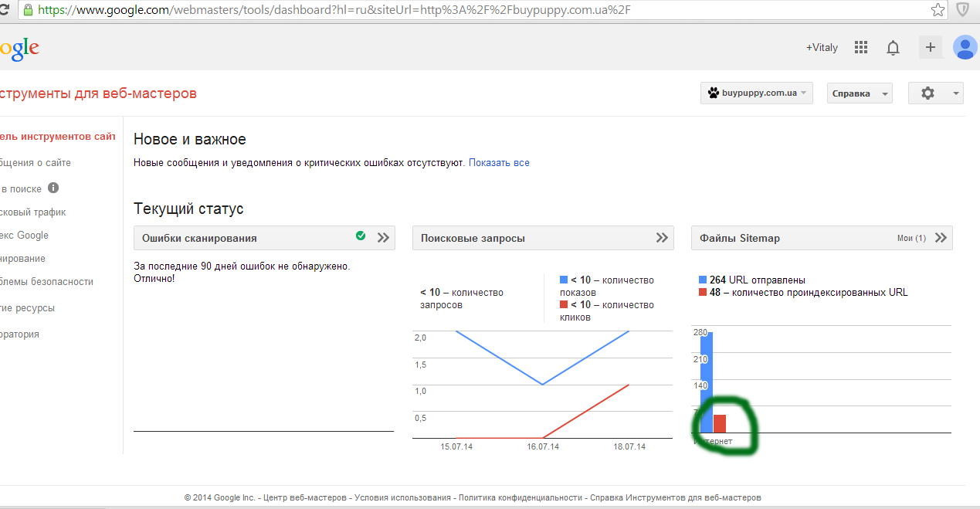Select 'Поисковый трафик' in sidebar
Screen dimensions: 980x509
pyautogui.click(x=33, y=212)
